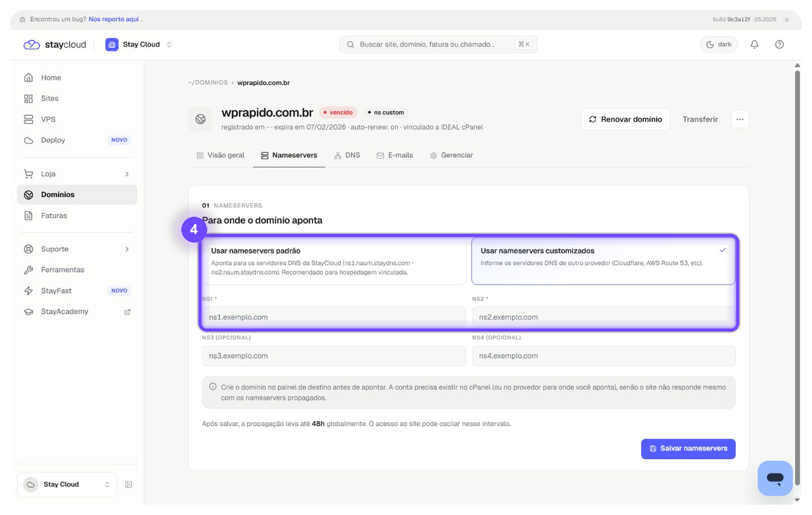Viewport: 812px width, 515px height.
Task: Click the Suporte lifebuoy icon
Action: click(28, 249)
